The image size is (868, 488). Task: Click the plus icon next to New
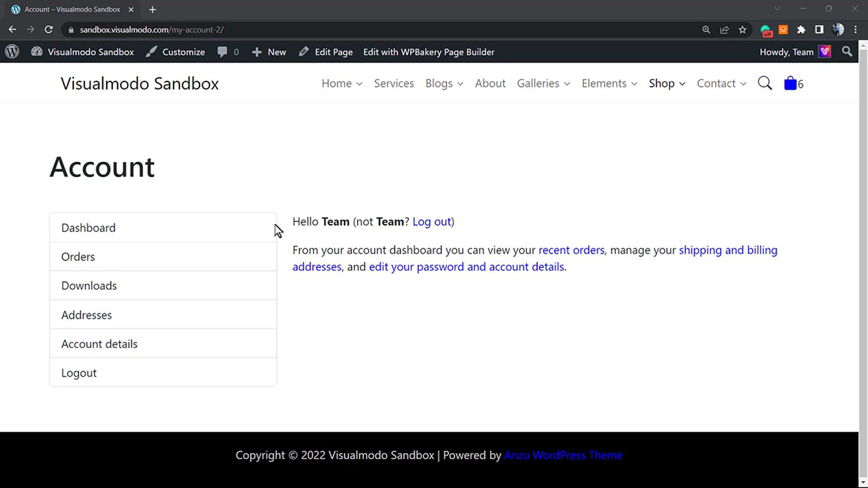click(x=257, y=52)
